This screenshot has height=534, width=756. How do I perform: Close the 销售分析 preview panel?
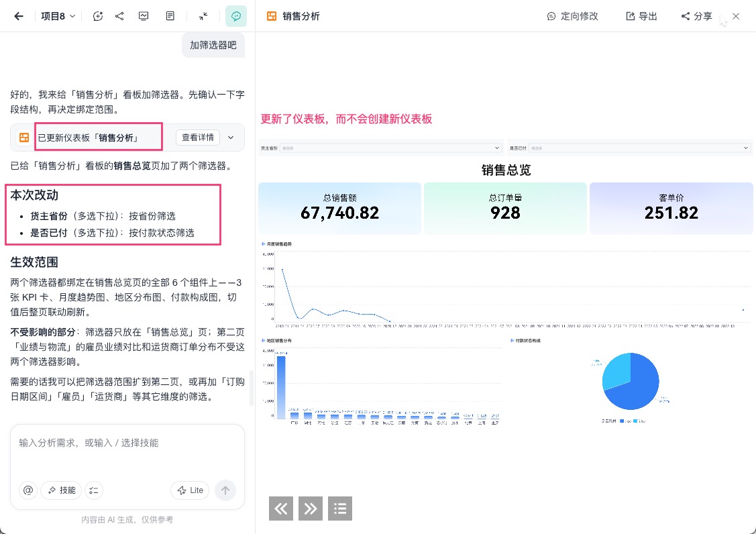click(x=736, y=16)
